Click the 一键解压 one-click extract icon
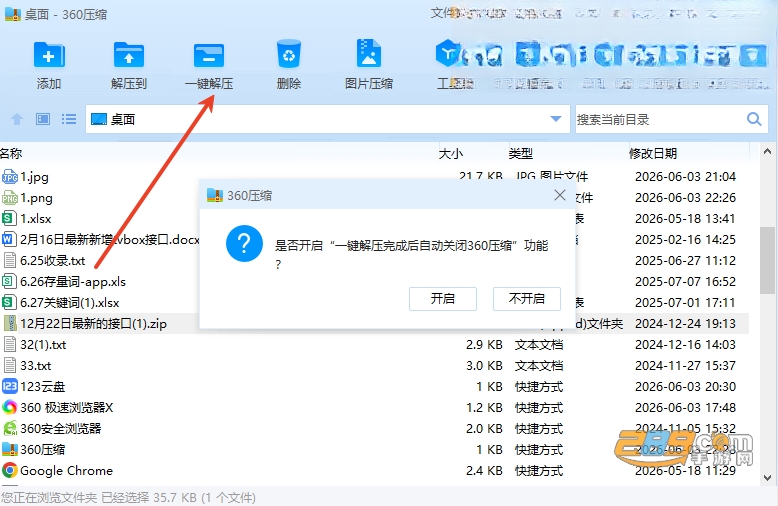The image size is (778, 506). [209, 55]
